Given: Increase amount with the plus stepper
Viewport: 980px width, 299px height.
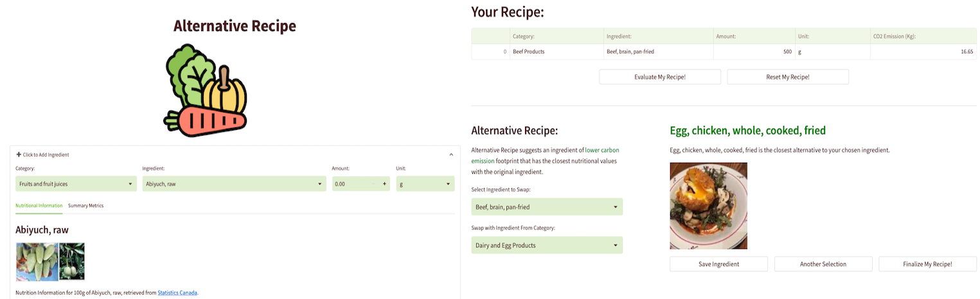Looking at the screenshot, I should 384,184.
